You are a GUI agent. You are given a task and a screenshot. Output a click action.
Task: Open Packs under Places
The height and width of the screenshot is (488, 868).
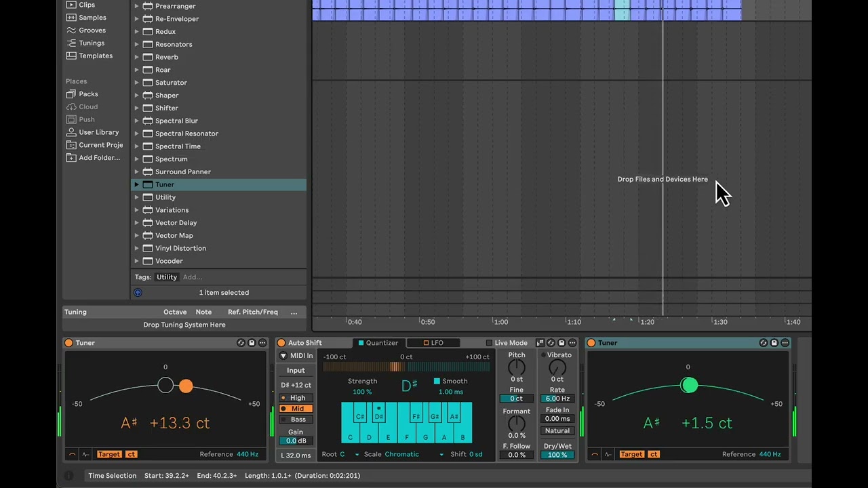82,94
